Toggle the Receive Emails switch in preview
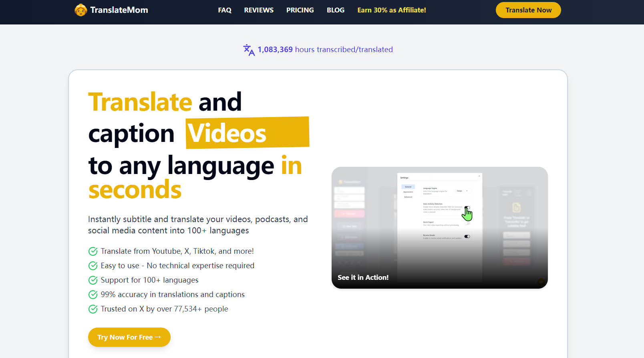Image resolution: width=644 pixels, height=358 pixels. 467,237
